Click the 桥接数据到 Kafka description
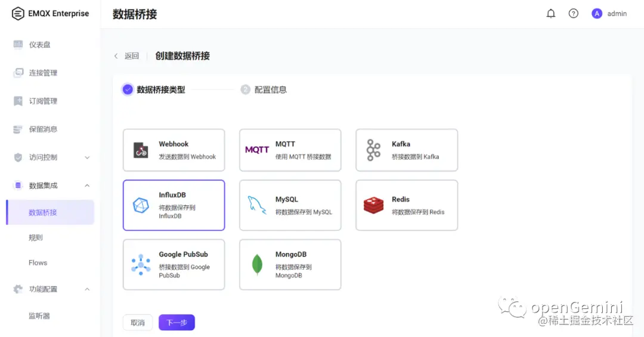 click(x=415, y=157)
